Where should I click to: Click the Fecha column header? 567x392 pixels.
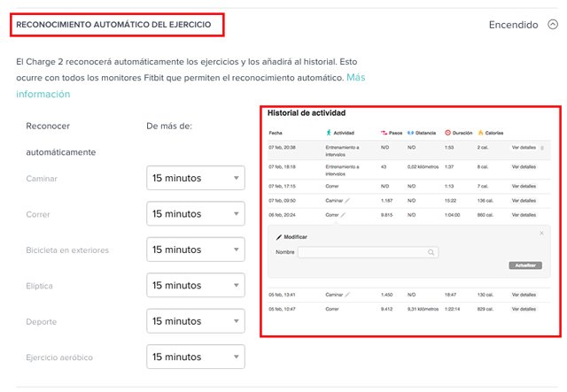[x=276, y=133]
